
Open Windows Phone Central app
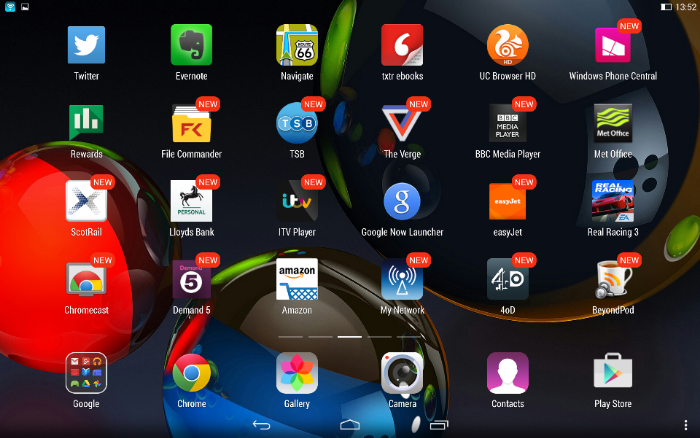[613, 45]
